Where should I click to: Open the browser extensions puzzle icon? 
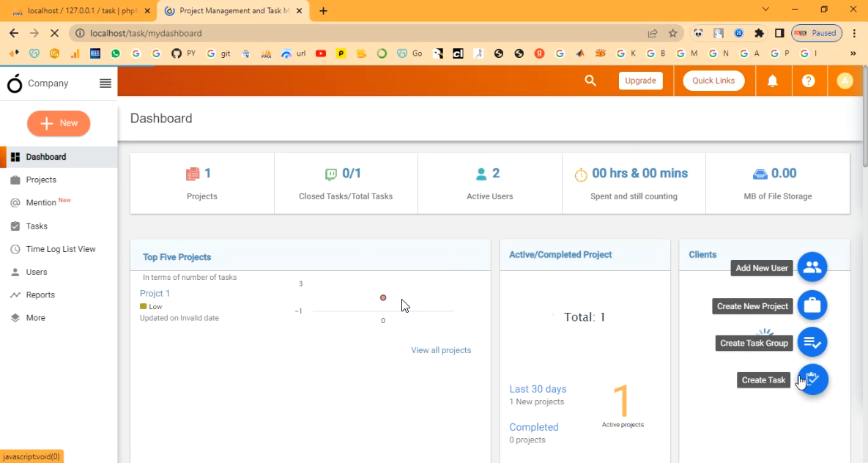click(x=759, y=33)
